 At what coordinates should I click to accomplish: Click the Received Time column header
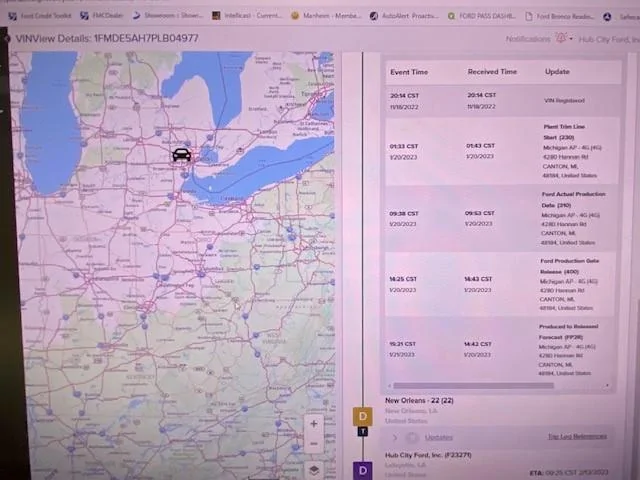point(492,71)
